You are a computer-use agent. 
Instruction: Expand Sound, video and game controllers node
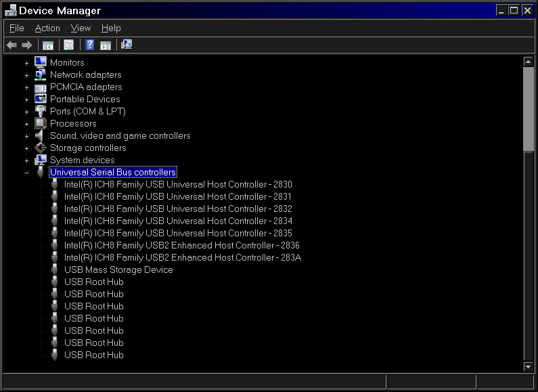(27, 136)
